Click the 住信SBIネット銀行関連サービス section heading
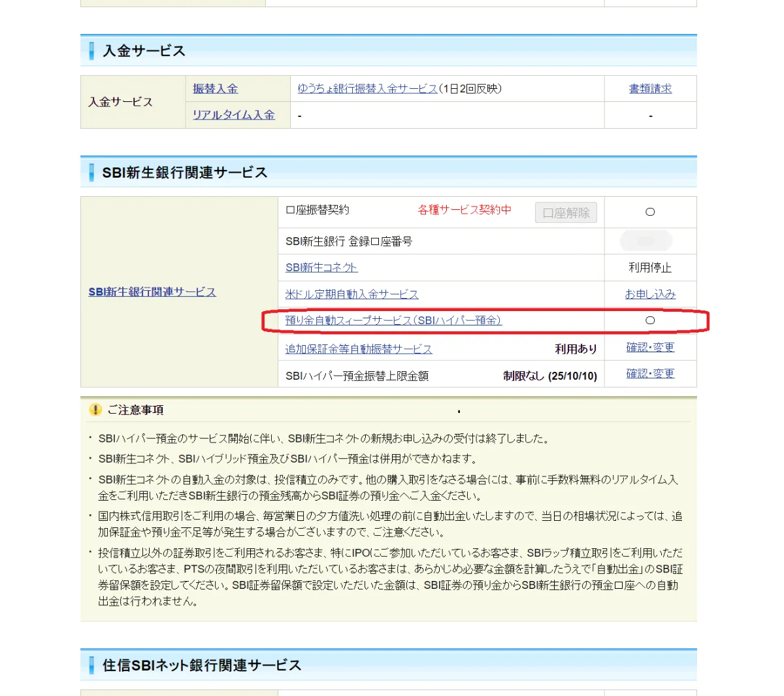 [201, 665]
